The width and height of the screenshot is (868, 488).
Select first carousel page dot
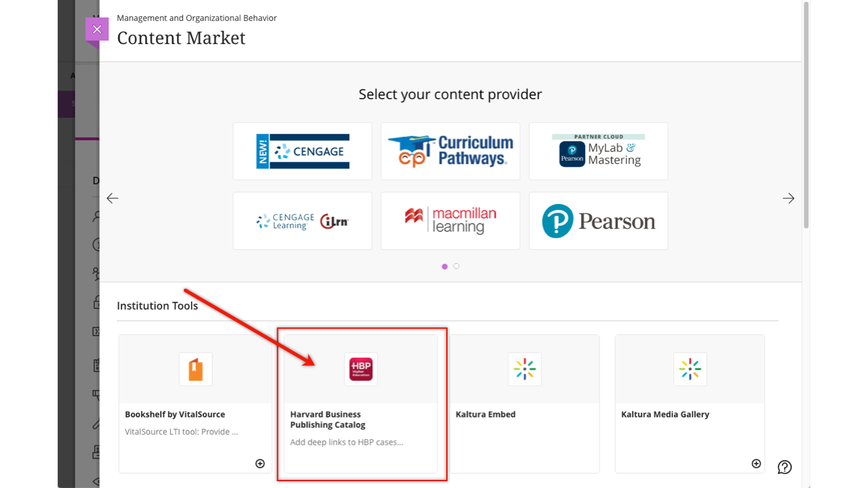pos(445,266)
